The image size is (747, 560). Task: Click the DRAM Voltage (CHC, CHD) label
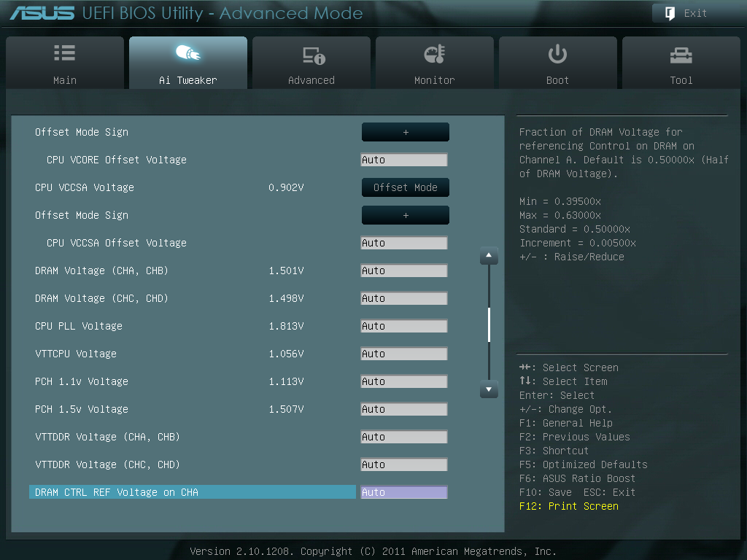(101, 298)
